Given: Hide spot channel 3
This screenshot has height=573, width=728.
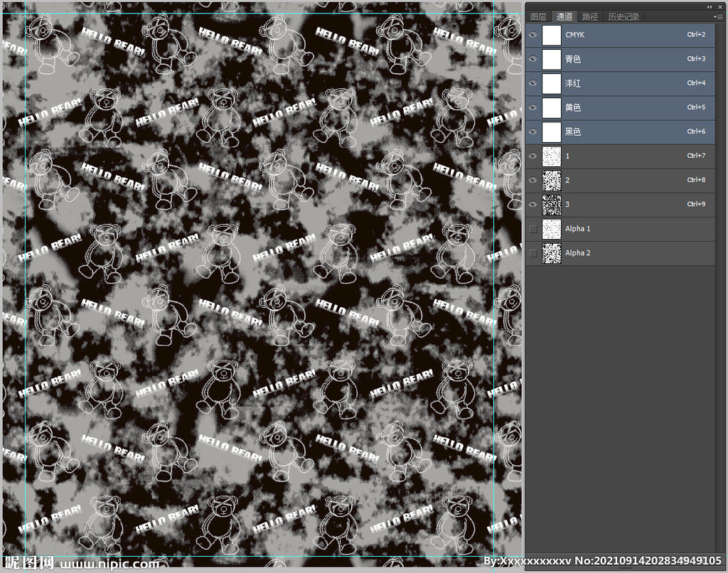Looking at the screenshot, I should coord(533,204).
